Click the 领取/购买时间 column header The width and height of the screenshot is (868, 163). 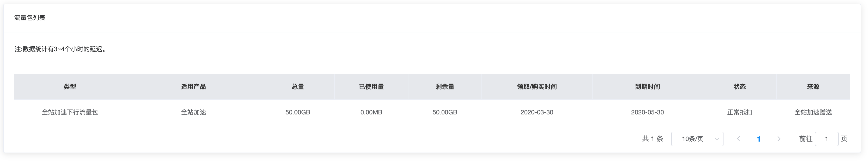[537, 87]
